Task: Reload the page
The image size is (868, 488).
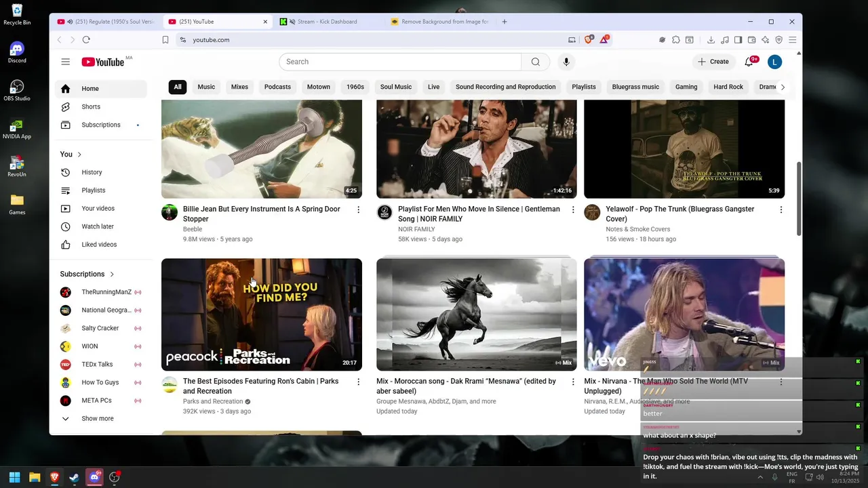Action: (x=86, y=40)
